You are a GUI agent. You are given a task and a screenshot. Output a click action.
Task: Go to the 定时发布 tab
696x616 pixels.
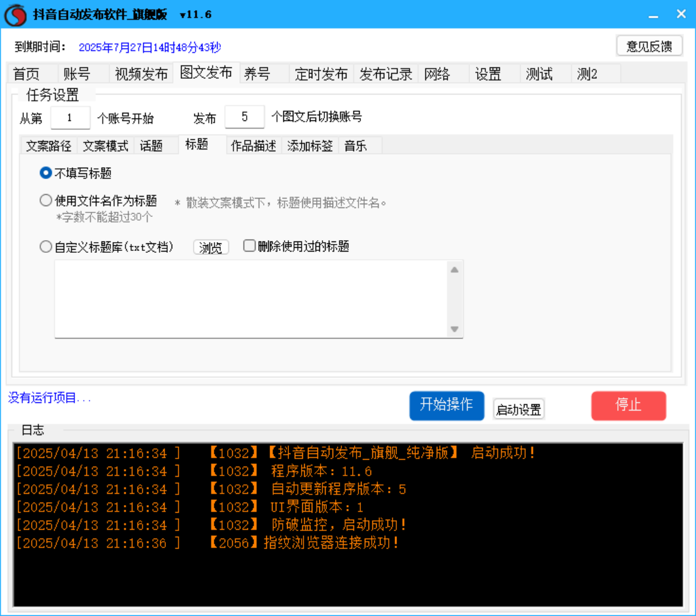(321, 74)
